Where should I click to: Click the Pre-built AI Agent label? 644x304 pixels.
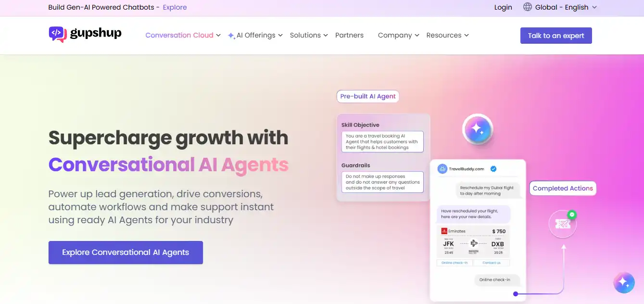tap(368, 96)
